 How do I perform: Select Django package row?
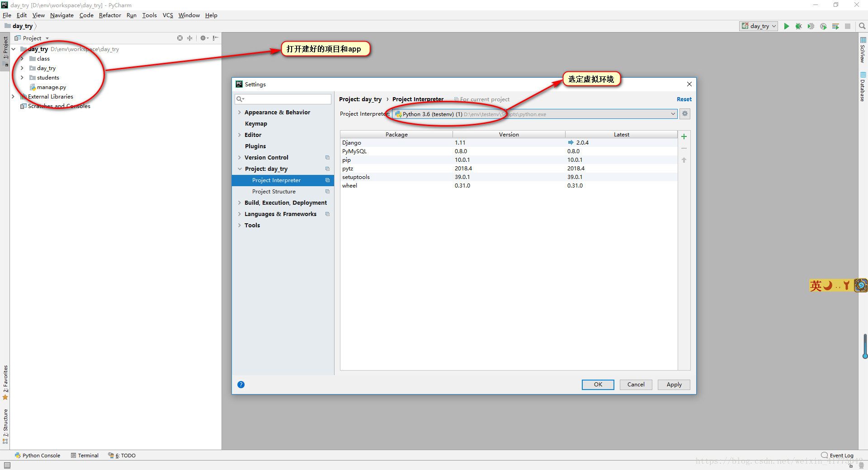click(509, 142)
